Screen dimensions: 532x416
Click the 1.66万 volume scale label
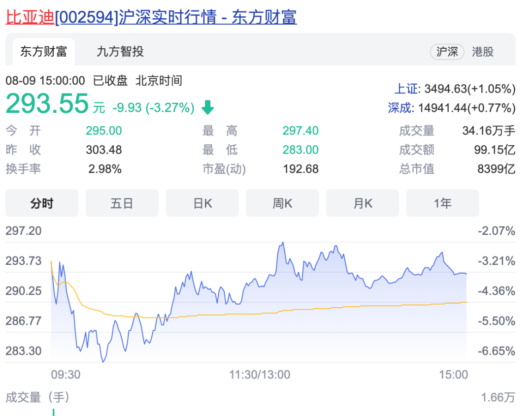498,397
